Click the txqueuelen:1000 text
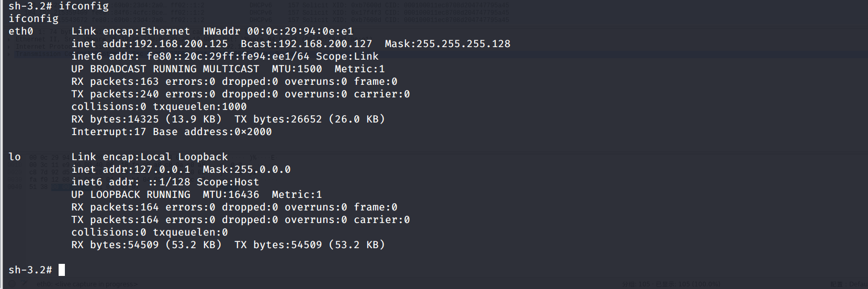Viewport: 868px width, 289px height. pyautogui.click(x=200, y=107)
